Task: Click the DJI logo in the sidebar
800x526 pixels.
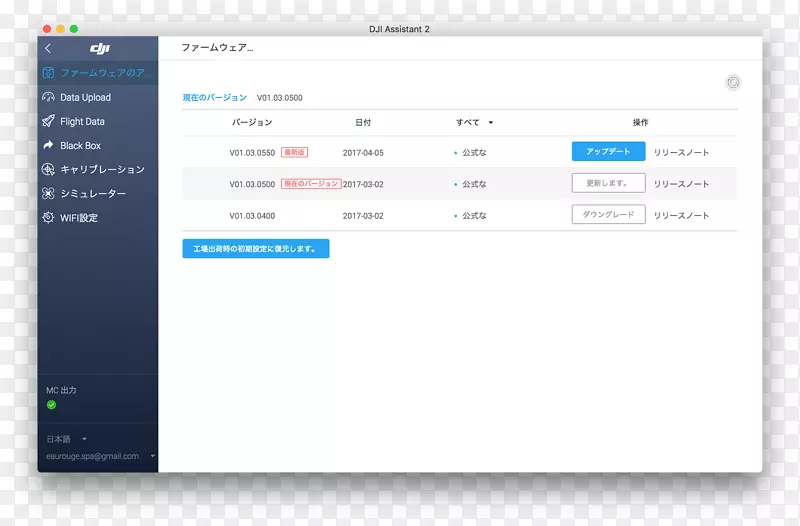Action: (99, 48)
